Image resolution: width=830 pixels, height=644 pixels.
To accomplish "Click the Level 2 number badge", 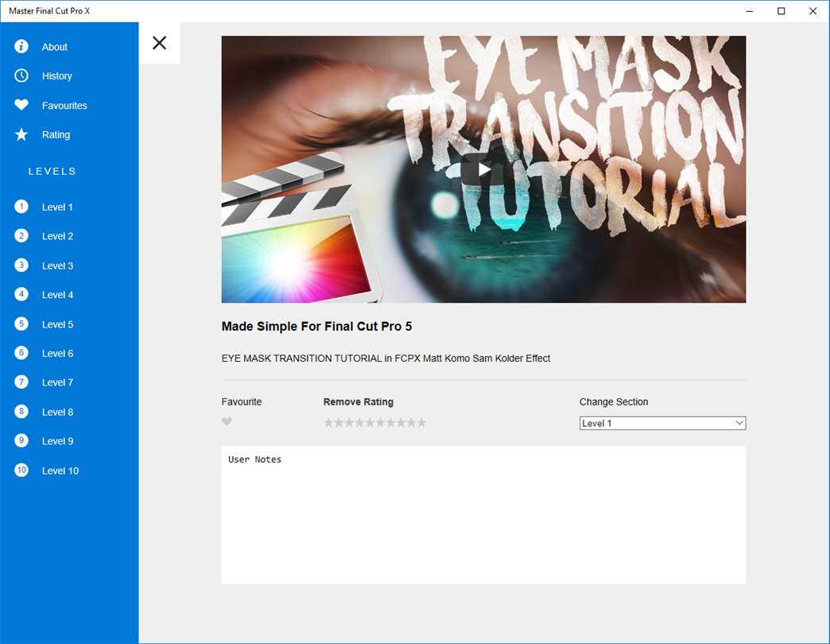I will pos(21,235).
